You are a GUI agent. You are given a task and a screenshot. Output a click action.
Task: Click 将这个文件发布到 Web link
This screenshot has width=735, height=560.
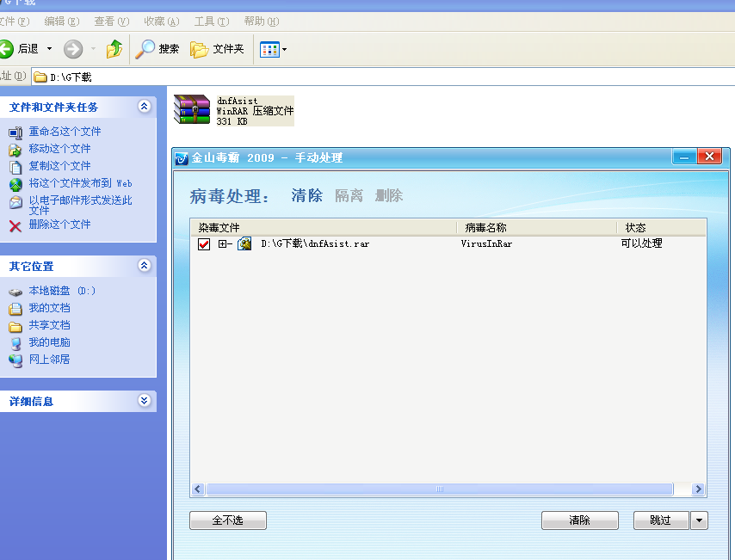click(80, 183)
